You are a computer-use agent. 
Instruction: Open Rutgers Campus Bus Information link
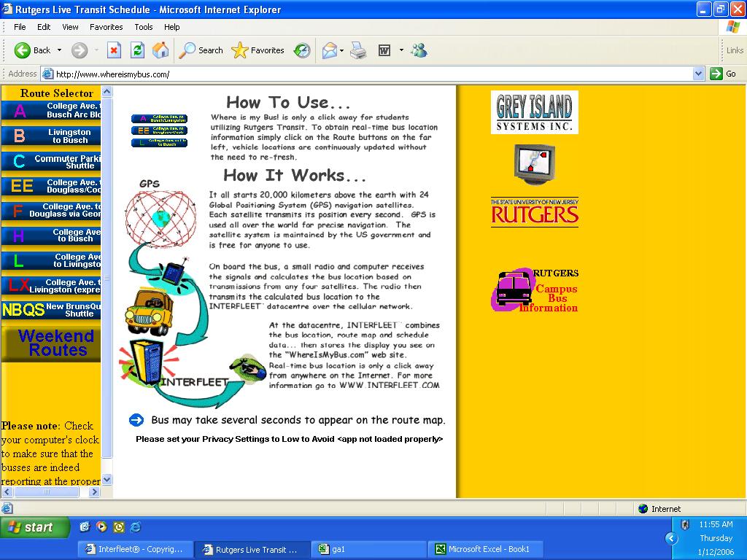point(535,290)
